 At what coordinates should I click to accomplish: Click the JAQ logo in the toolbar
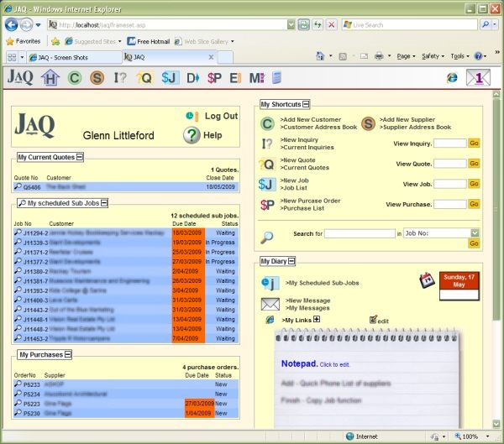[20, 77]
